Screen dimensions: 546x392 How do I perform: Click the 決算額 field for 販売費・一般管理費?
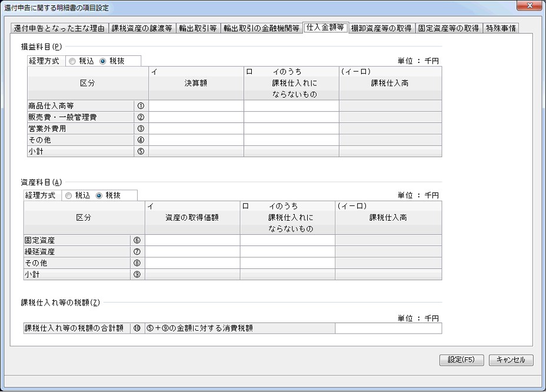[196, 117]
